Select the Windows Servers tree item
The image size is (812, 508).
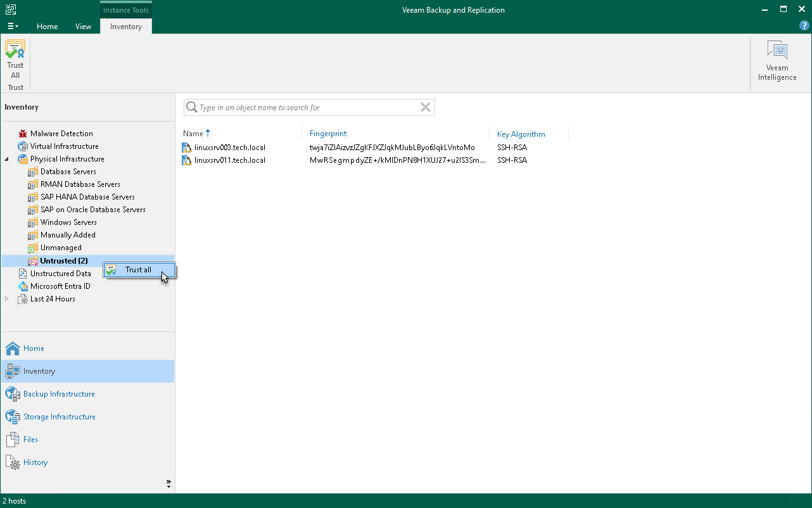tap(68, 222)
